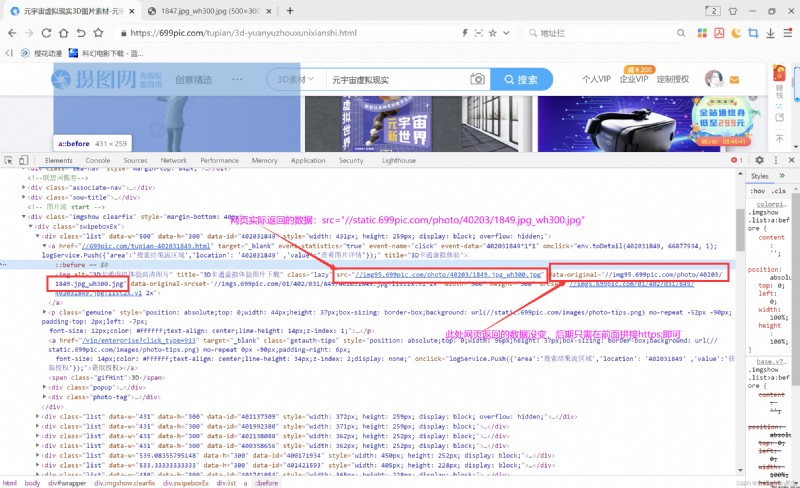
Task: Click the filled star favorites icon in address bar
Action: 492,33
